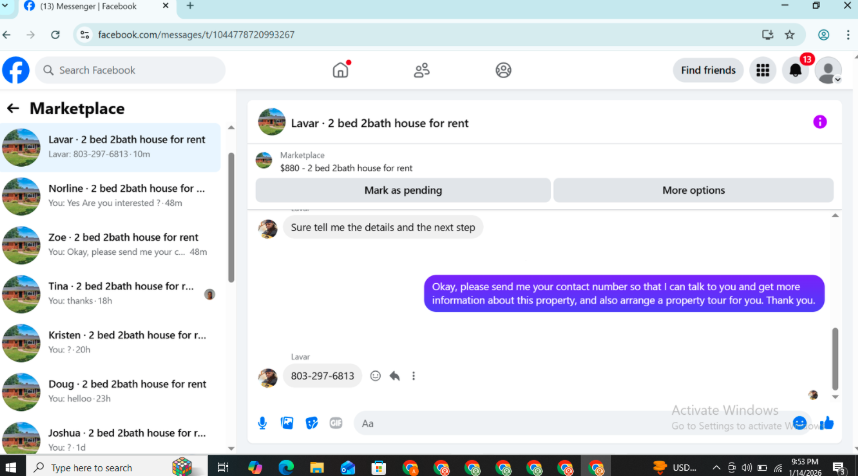Viewport: 858px width, 476px height.
Task: Click the voice clip microphone icon
Action: click(263, 423)
